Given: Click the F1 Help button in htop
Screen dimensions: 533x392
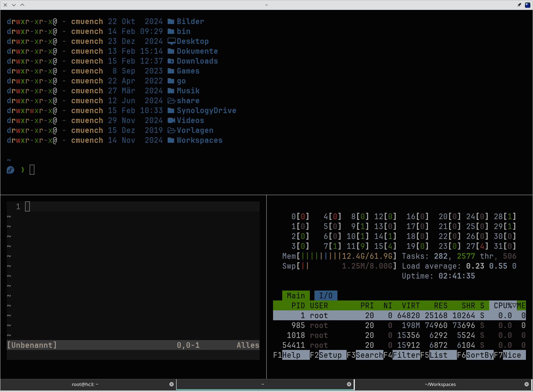Looking at the screenshot, I should click(291, 355).
